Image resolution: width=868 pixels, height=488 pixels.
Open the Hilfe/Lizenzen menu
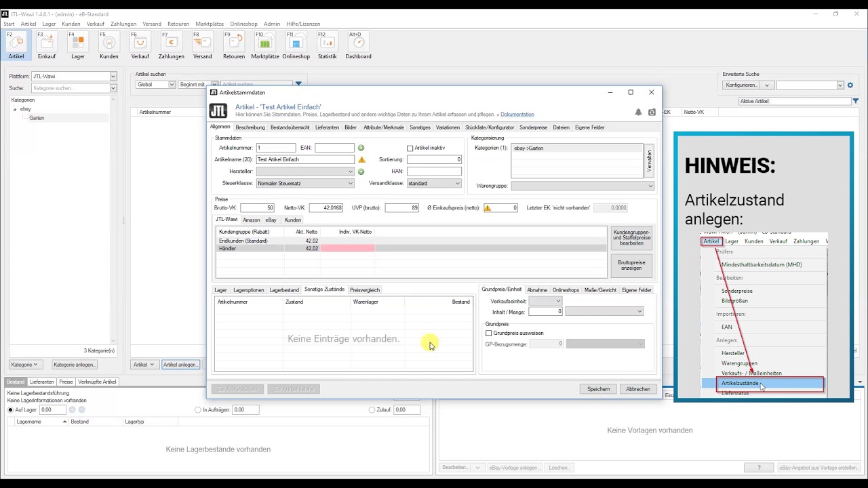(x=302, y=24)
